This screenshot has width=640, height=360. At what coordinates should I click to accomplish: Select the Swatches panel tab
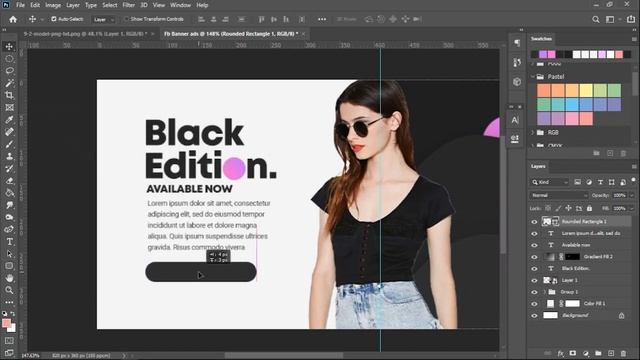pyautogui.click(x=541, y=39)
